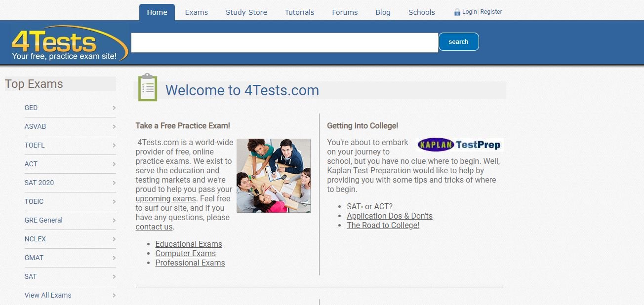
Task: Select the Home tab
Action: coord(157,12)
